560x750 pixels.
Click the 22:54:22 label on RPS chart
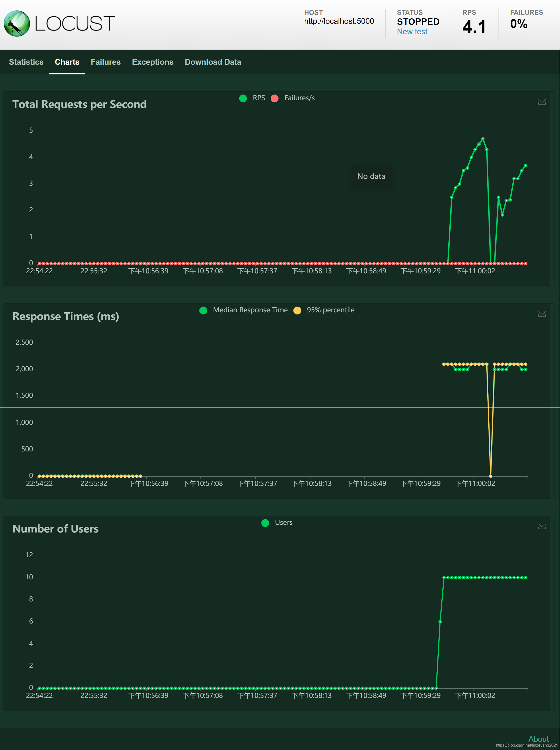coord(39,271)
